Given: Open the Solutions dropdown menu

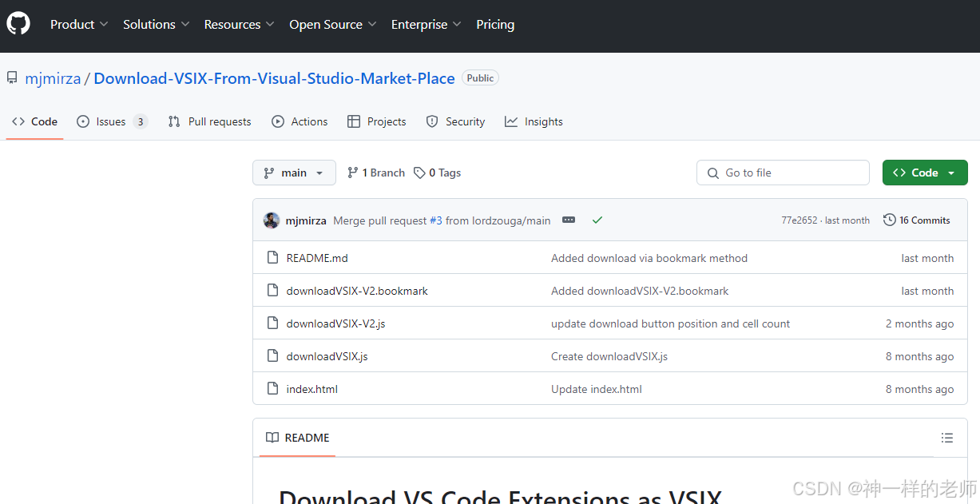Looking at the screenshot, I should 157,25.
